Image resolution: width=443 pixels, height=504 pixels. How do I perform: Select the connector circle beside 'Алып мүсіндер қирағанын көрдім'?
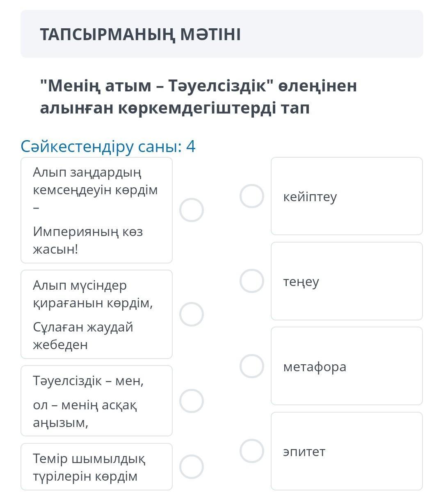pyautogui.click(x=192, y=314)
